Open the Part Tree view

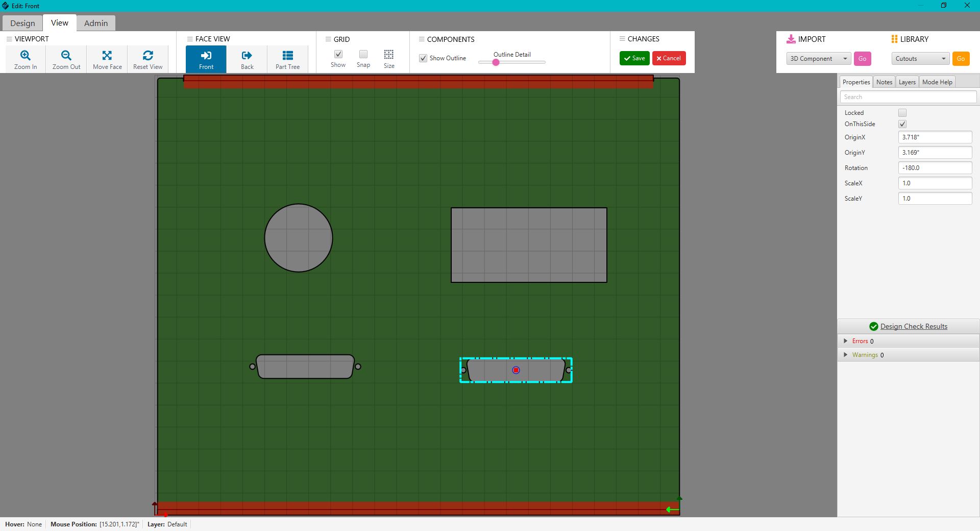tap(288, 59)
